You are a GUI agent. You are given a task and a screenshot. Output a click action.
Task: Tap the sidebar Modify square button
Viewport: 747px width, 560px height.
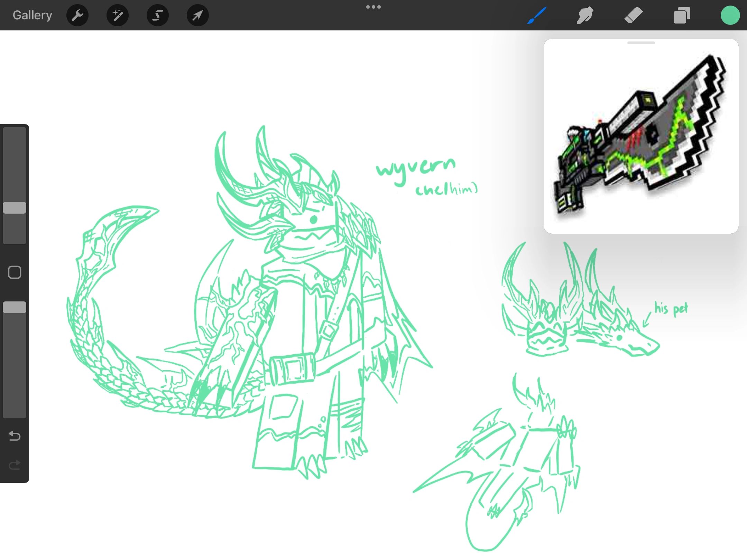point(14,272)
